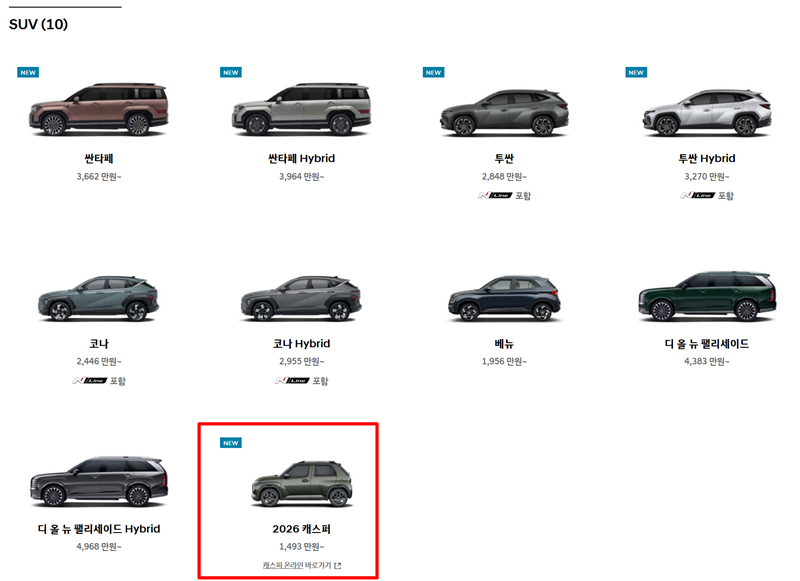Select the green 디 올 뉴 팰리세이드 image

click(x=707, y=296)
